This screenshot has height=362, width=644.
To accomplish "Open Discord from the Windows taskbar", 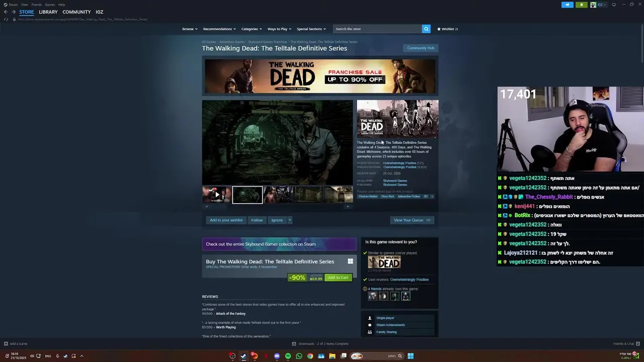I will 277,356.
